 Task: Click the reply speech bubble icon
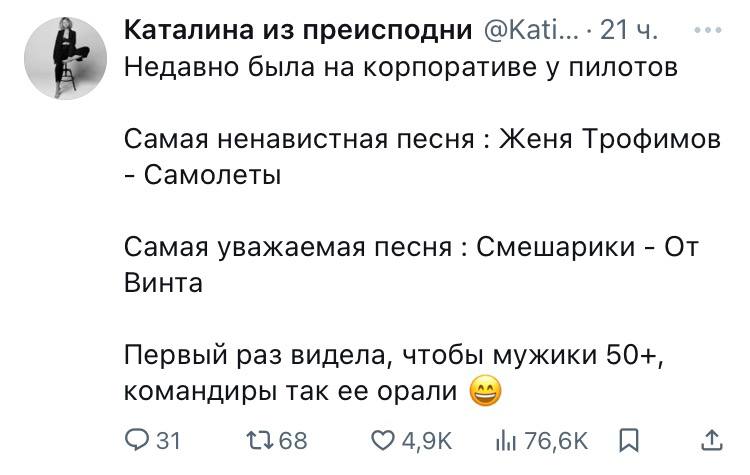[136, 440]
